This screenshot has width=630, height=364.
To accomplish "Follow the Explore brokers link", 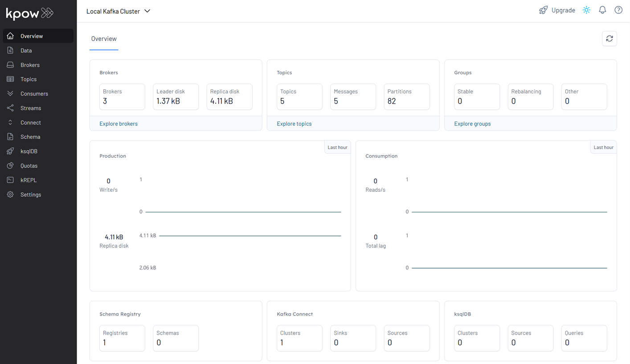I will (119, 124).
